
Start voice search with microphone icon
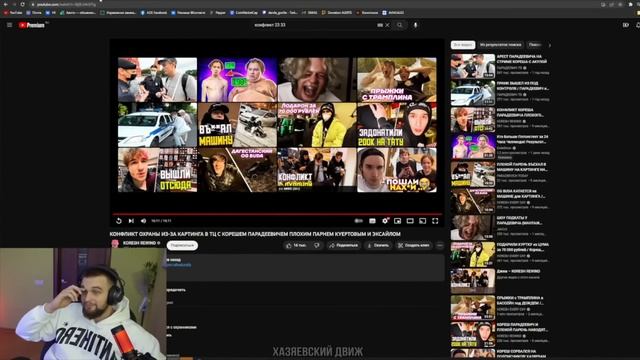click(416, 25)
